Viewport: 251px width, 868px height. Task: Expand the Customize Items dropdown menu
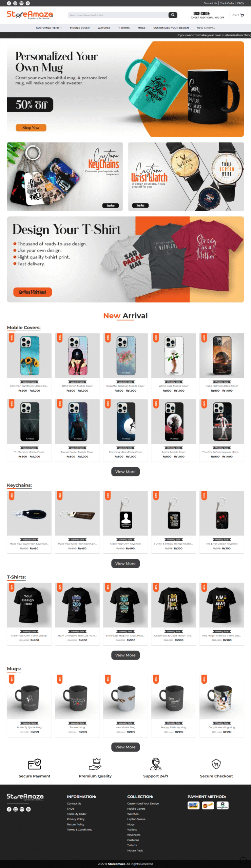coord(49,28)
